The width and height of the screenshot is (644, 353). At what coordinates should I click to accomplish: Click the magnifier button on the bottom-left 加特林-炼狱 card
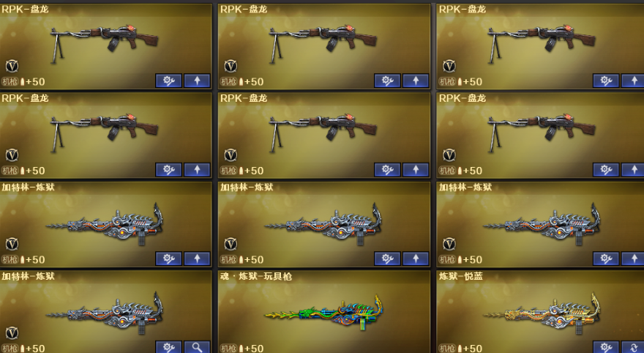point(197,347)
